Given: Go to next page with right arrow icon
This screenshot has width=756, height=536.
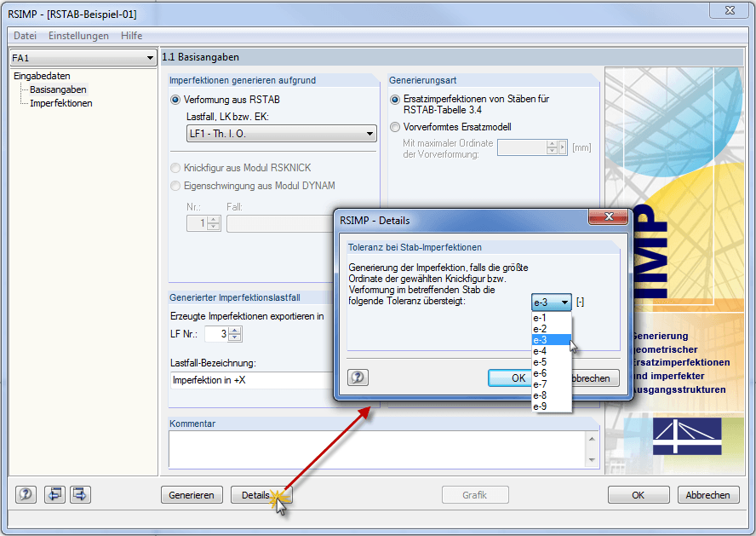Looking at the screenshot, I should (80, 494).
